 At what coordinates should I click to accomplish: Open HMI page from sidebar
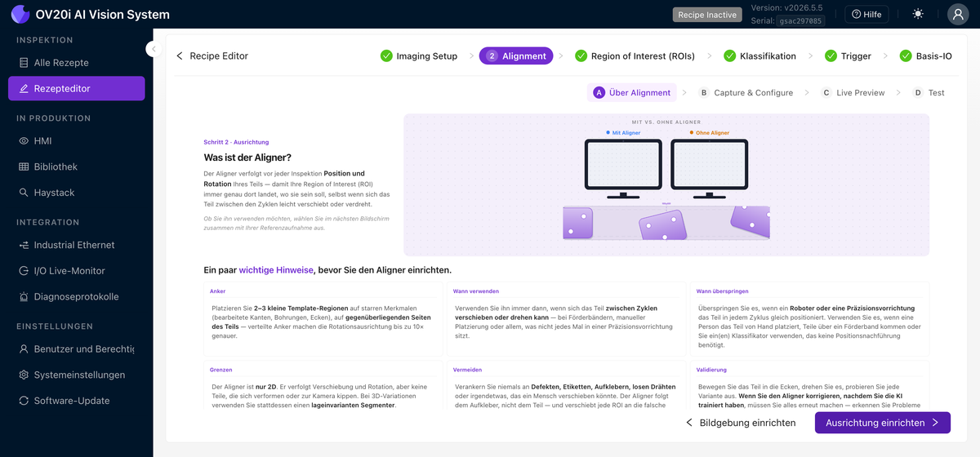77,140
